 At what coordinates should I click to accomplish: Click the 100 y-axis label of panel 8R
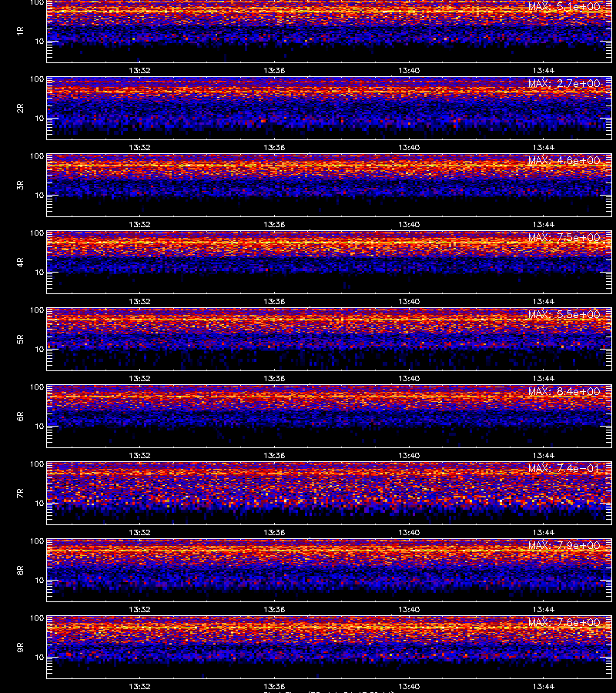37,541
